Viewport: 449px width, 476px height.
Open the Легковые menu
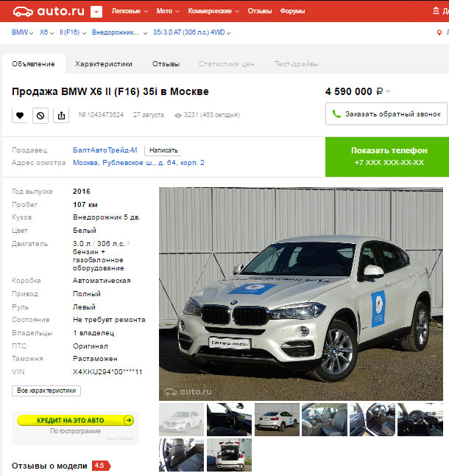pos(130,11)
